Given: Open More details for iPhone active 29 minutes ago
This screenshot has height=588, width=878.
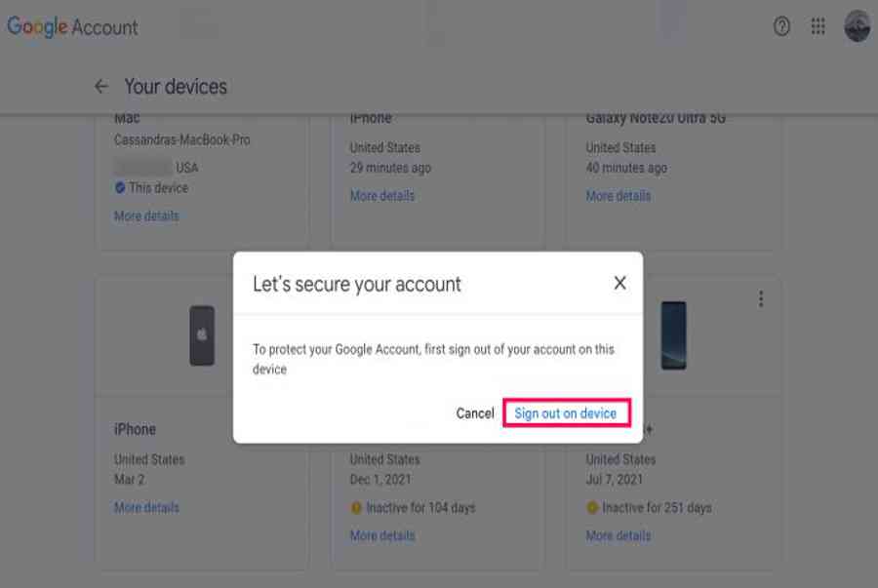Looking at the screenshot, I should click(x=382, y=196).
